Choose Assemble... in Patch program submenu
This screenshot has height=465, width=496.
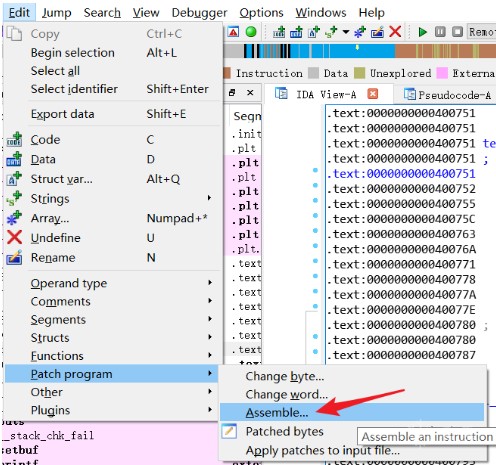[x=352, y=412]
